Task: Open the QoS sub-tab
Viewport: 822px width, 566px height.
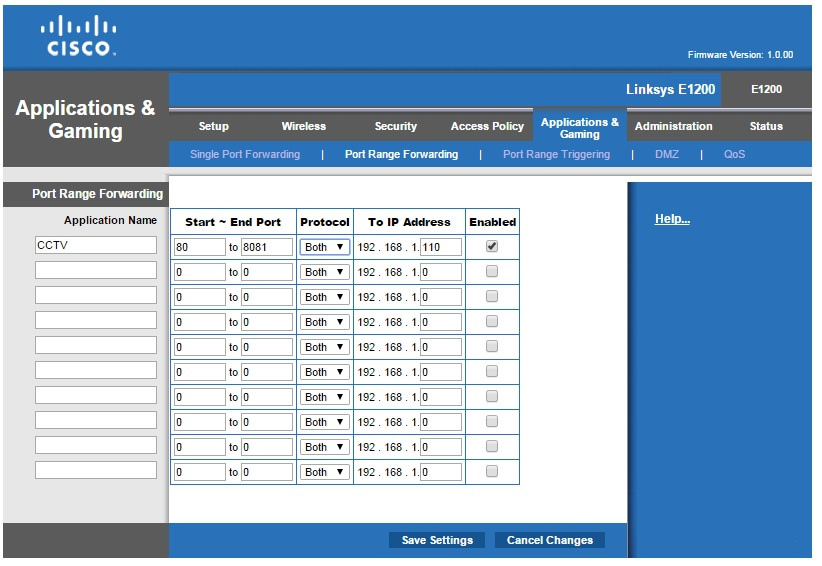Action: click(x=734, y=154)
